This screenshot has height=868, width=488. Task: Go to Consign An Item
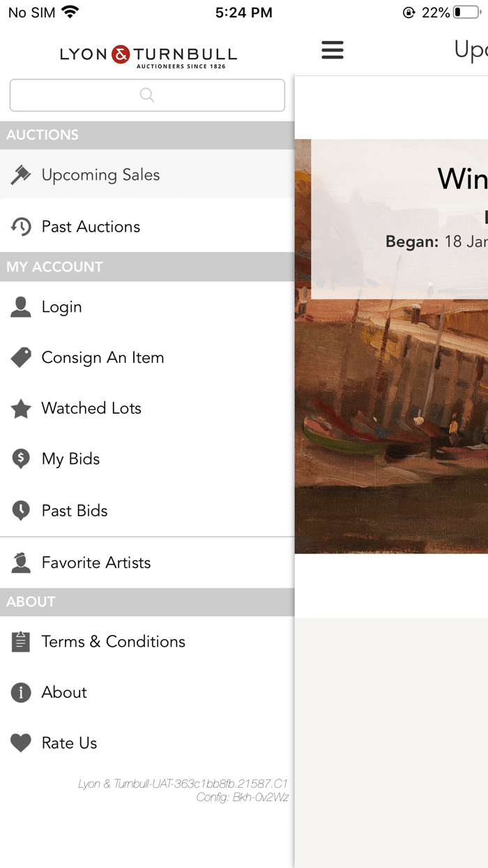click(x=102, y=358)
